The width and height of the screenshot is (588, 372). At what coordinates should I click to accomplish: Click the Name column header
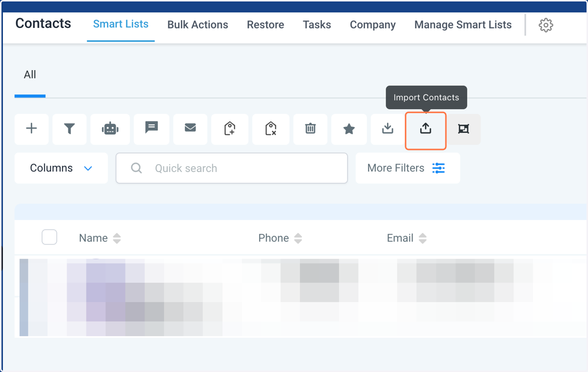(x=93, y=238)
